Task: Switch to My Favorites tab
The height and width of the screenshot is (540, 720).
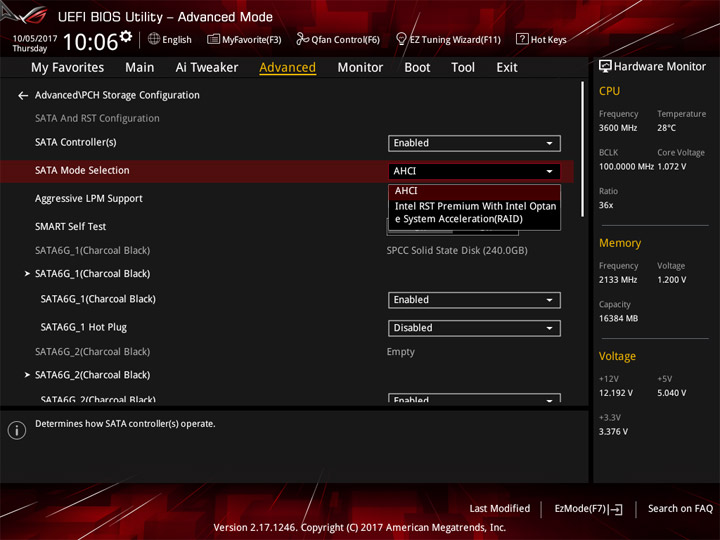Action: [x=68, y=68]
